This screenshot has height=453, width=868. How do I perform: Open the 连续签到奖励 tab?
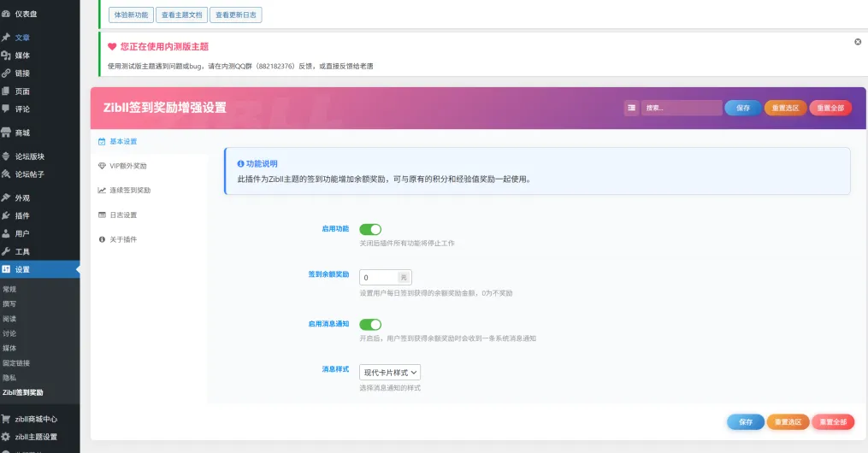tap(148, 191)
